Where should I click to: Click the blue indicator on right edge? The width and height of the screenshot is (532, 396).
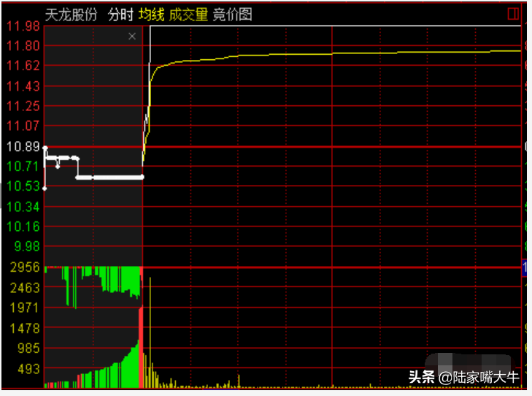coord(524,267)
